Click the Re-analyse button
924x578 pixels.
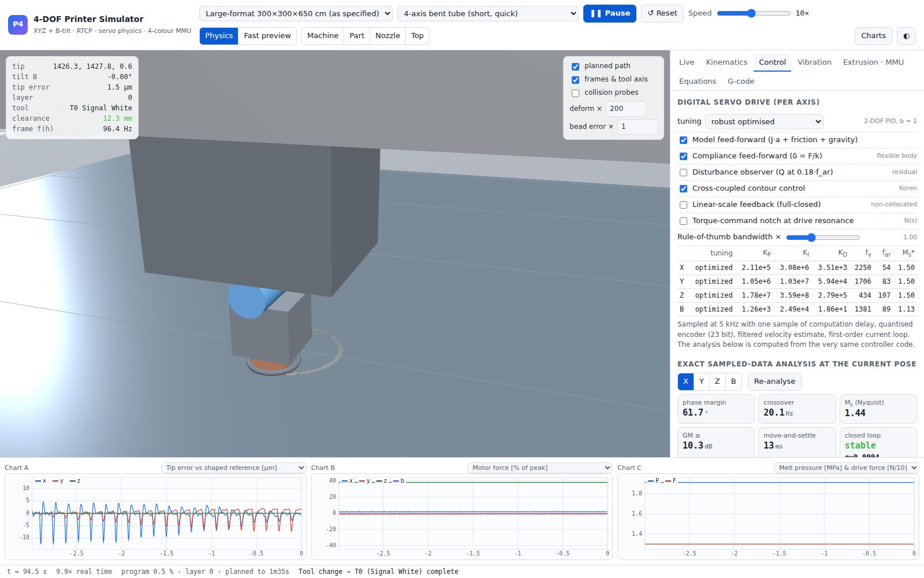pos(774,381)
